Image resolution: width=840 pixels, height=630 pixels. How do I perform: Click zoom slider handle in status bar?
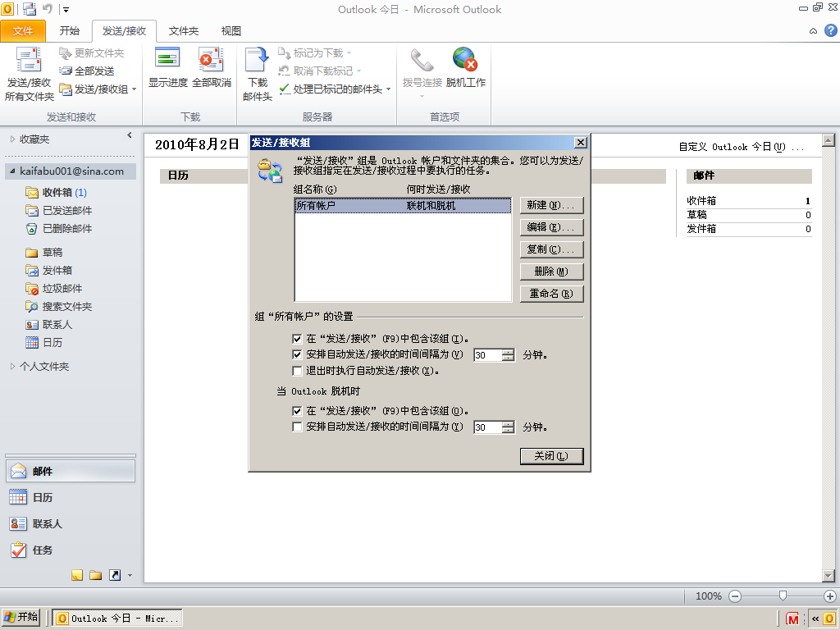point(783,596)
